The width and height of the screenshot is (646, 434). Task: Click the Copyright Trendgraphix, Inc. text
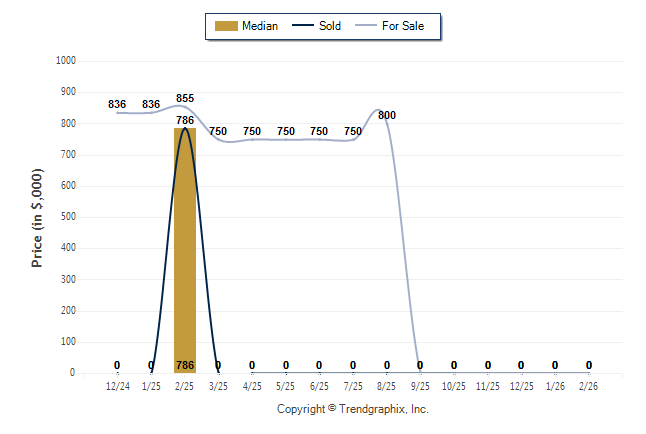click(352, 409)
